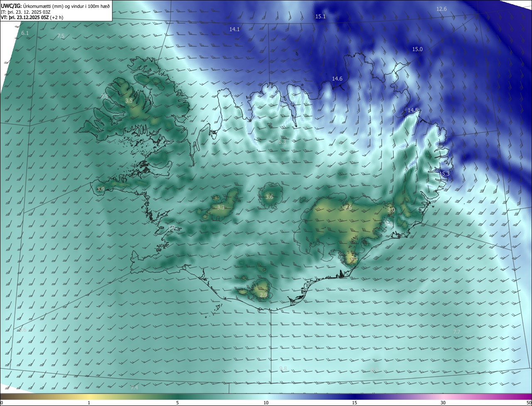Click the 10 tick label on the color scale
The image size is (532, 406).
(x=266, y=403)
